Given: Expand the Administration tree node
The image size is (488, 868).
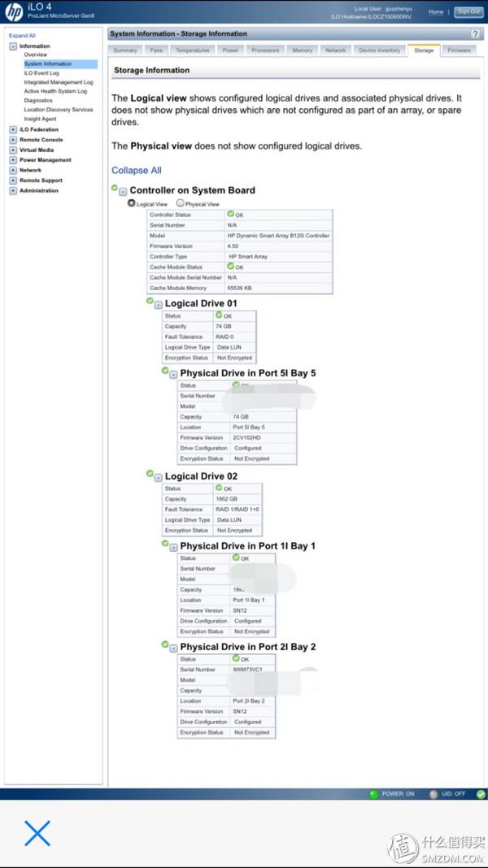Looking at the screenshot, I should tap(13, 190).
